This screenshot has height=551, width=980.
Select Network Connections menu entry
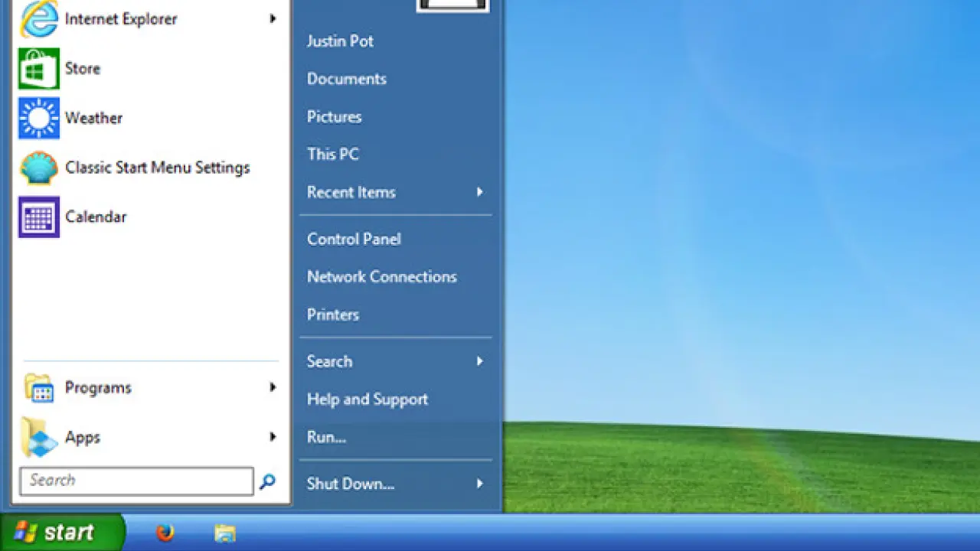pos(381,277)
